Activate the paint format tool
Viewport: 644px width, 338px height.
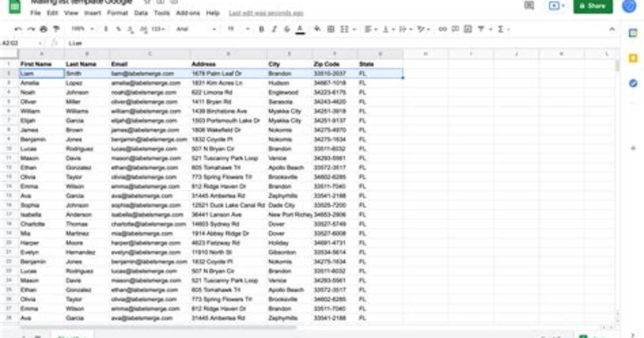click(56, 29)
